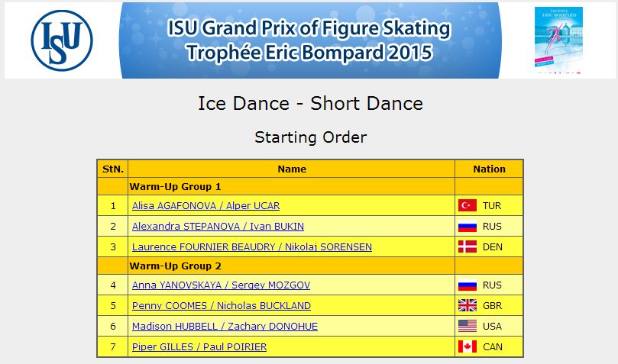Open the Trophée Eric Bompard poster thumbnail
Viewport: 618px width, 364px height.
[558, 40]
